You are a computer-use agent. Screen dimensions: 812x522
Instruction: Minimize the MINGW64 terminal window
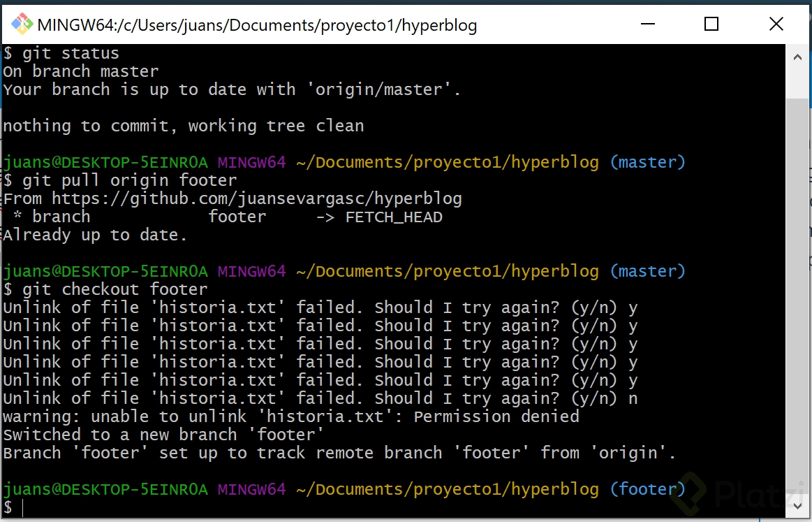coord(647,24)
